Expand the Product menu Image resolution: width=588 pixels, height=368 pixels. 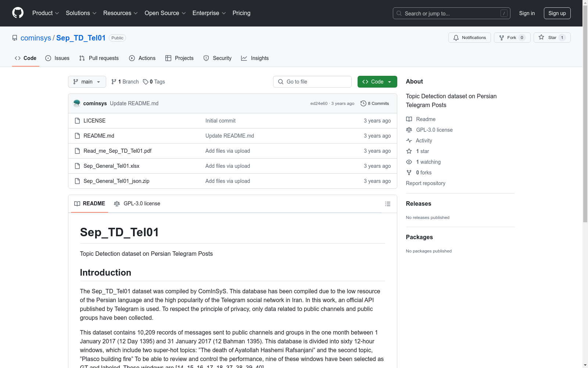tap(46, 13)
